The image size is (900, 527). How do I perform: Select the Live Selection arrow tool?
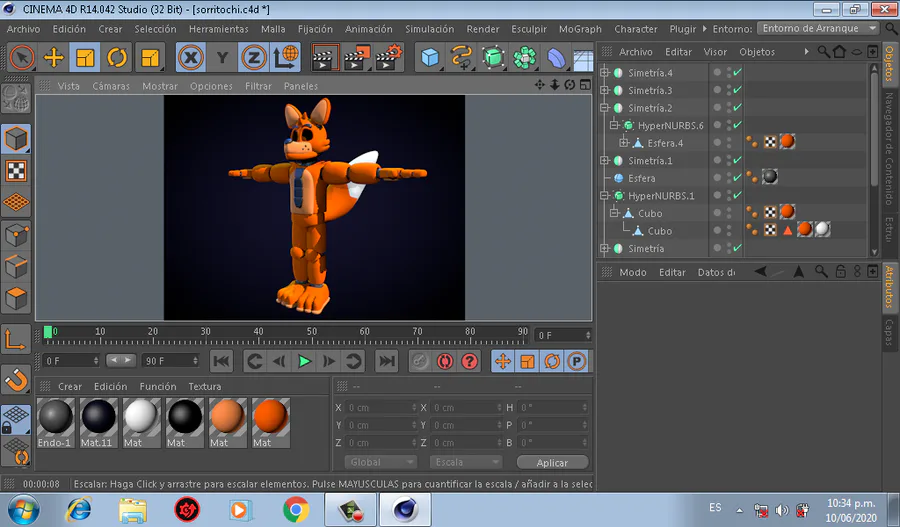coord(22,57)
